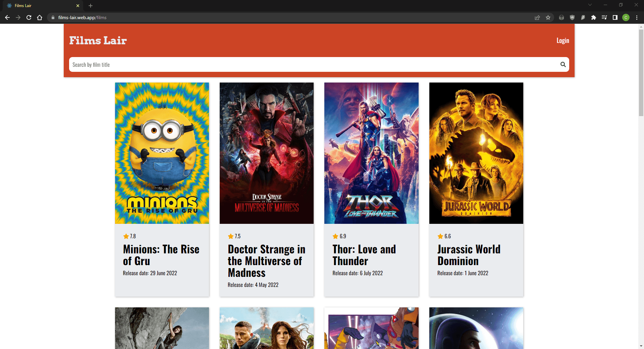This screenshot has width=644, height=349.
Task: Click the Jurassic World Dominion title
Action: (469, 255)
